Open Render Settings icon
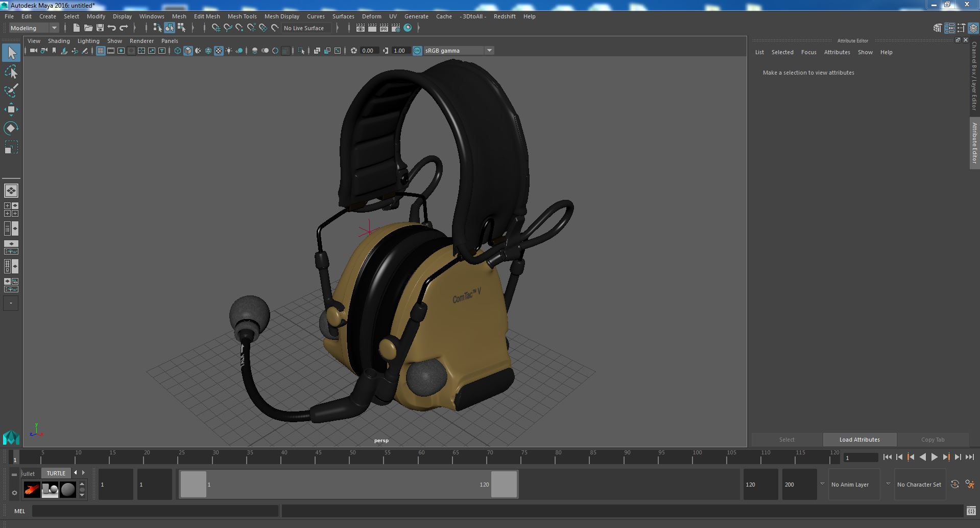This screenshot has width=980, height=528. 396,28
